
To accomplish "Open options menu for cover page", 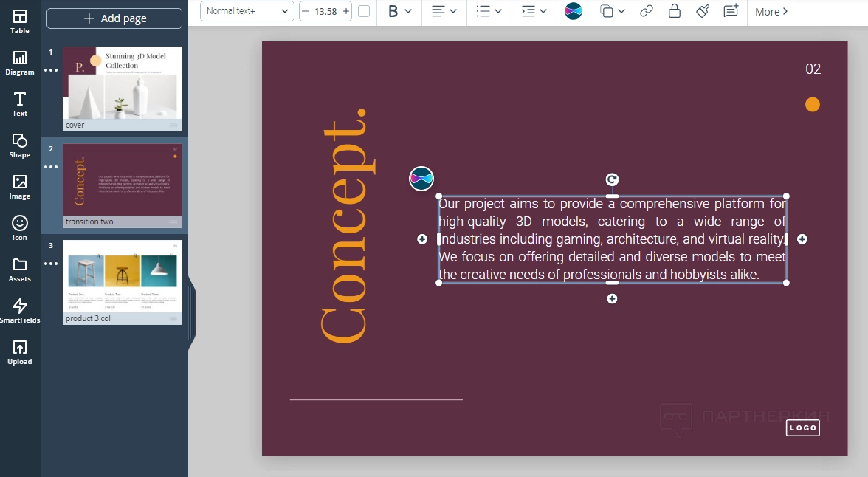I will click(50, 70).
